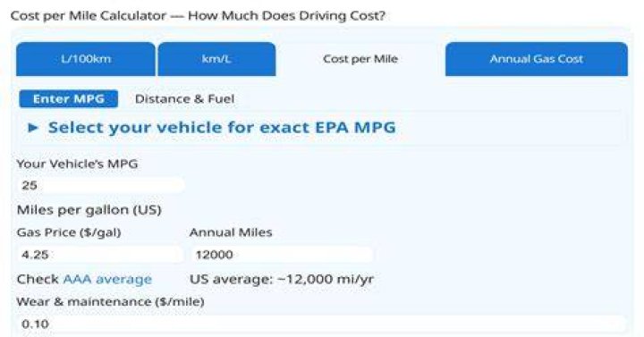
Task: Choose the Enter MPG mode
Action: tap(69, 99)
